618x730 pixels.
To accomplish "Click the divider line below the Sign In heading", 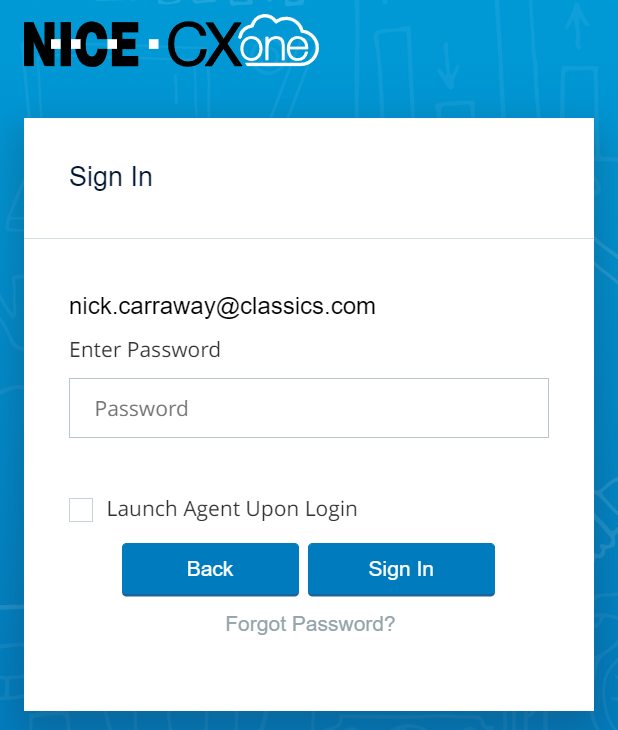I will (309, 238).
